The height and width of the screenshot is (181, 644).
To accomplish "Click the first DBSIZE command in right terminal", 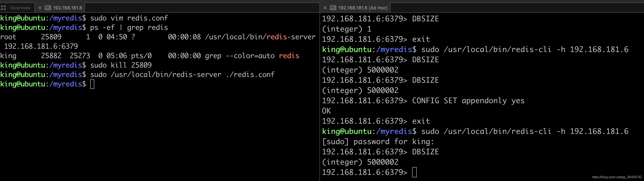I will point(425,19).
